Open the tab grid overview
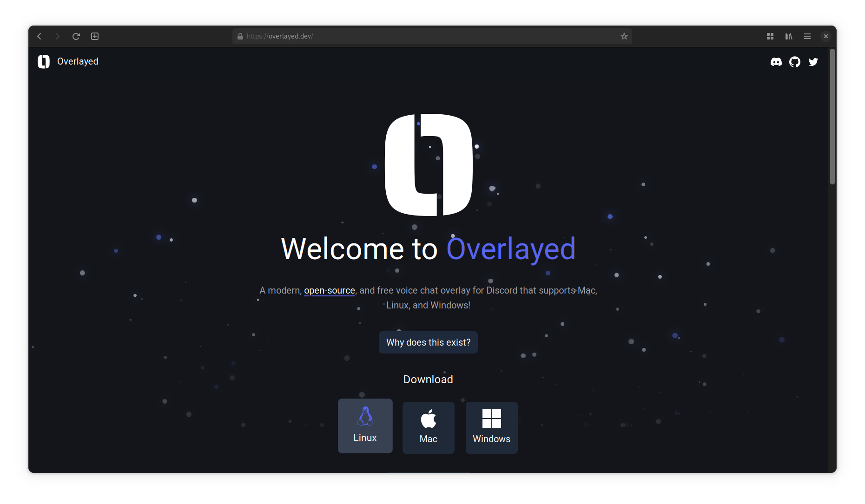 click(x=770, y=36)
